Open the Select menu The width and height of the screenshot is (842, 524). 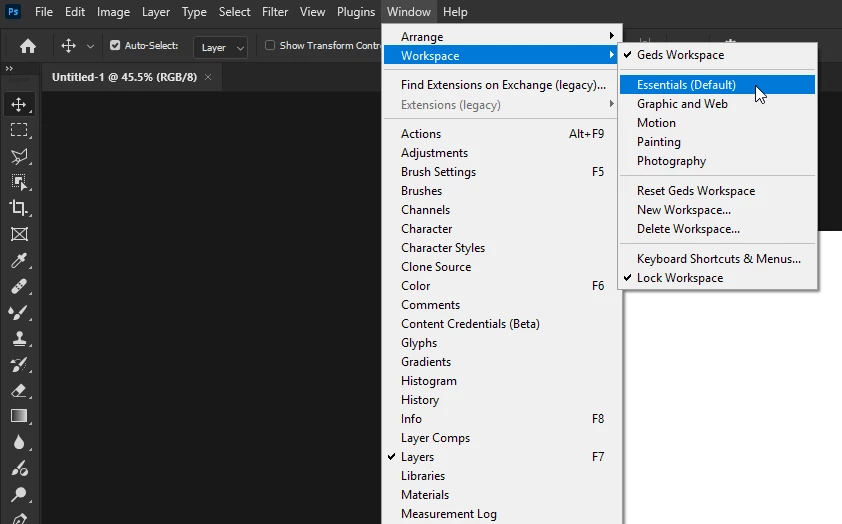pos(234,12)
